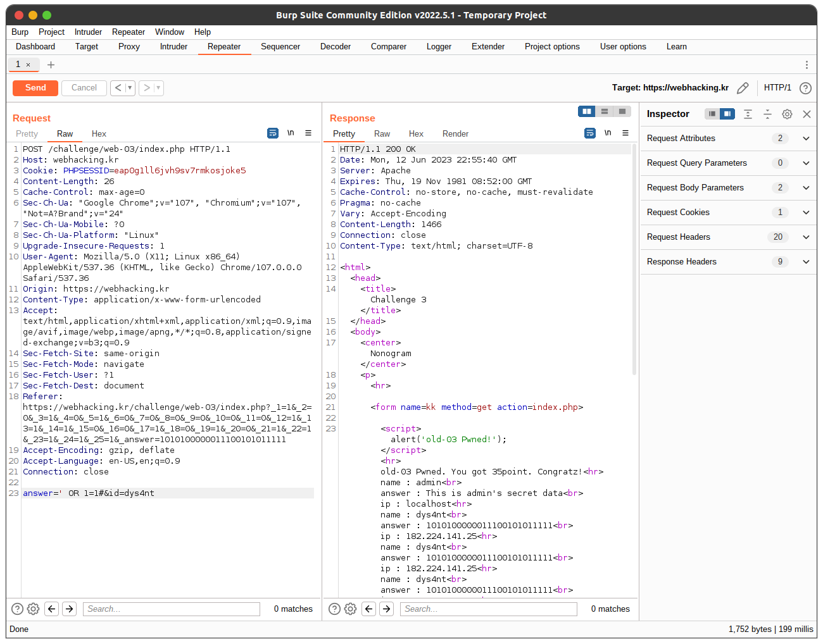Switch Request view to Pretty

tap(27, 134)
